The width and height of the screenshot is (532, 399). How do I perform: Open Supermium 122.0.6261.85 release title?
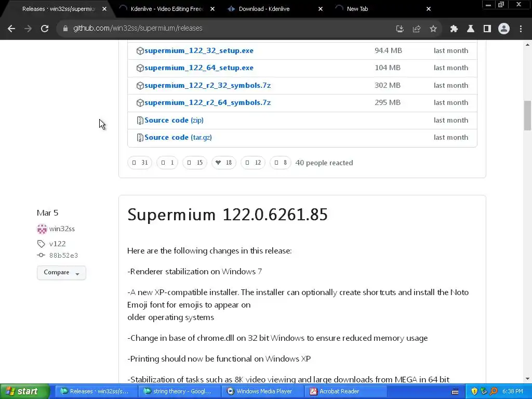coord(228,215)
